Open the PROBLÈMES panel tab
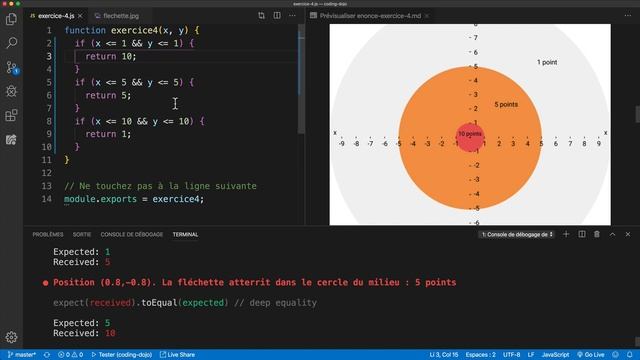This screenshot has height=360, width=640. 48,234
